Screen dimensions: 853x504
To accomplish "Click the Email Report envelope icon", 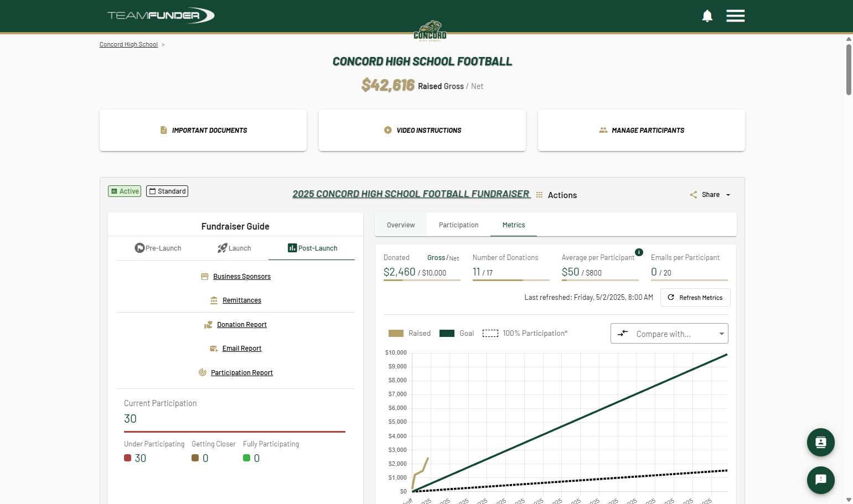I will tap(214, 349).
